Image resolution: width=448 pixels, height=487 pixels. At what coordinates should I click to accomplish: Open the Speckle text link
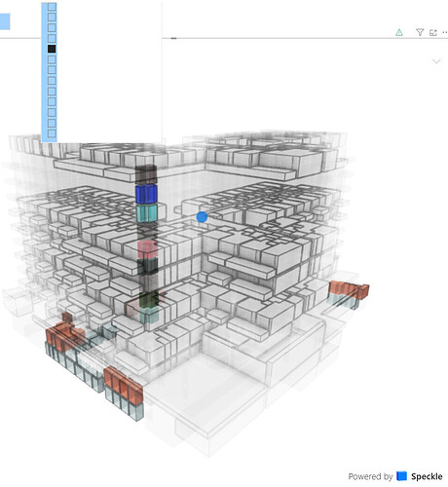(427, 476)
